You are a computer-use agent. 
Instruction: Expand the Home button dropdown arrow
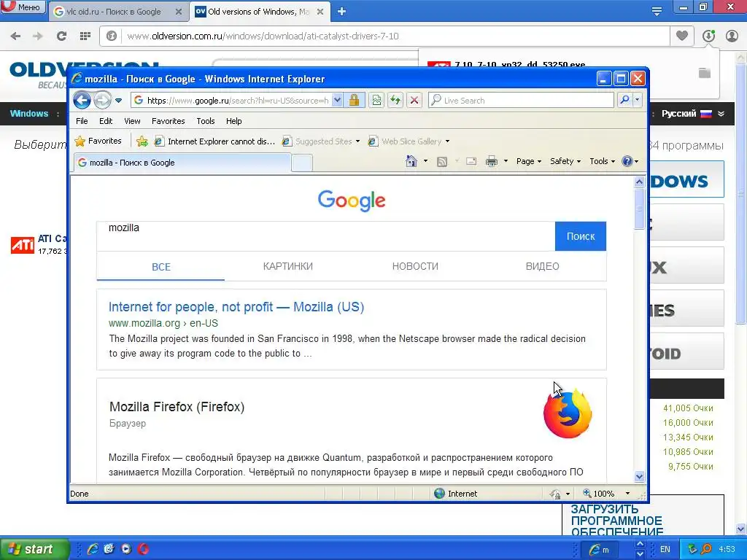pyautogui.click(x=425, y=161)
